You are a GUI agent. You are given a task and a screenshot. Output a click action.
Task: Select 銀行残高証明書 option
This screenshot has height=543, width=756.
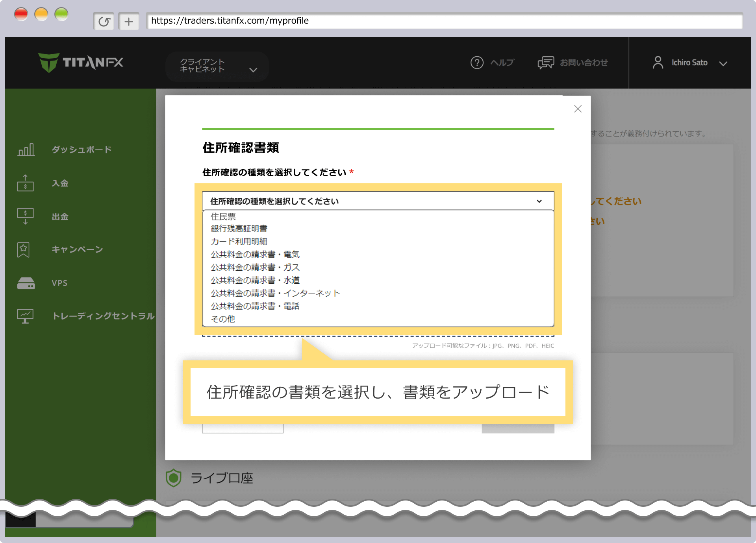[378, 229]
